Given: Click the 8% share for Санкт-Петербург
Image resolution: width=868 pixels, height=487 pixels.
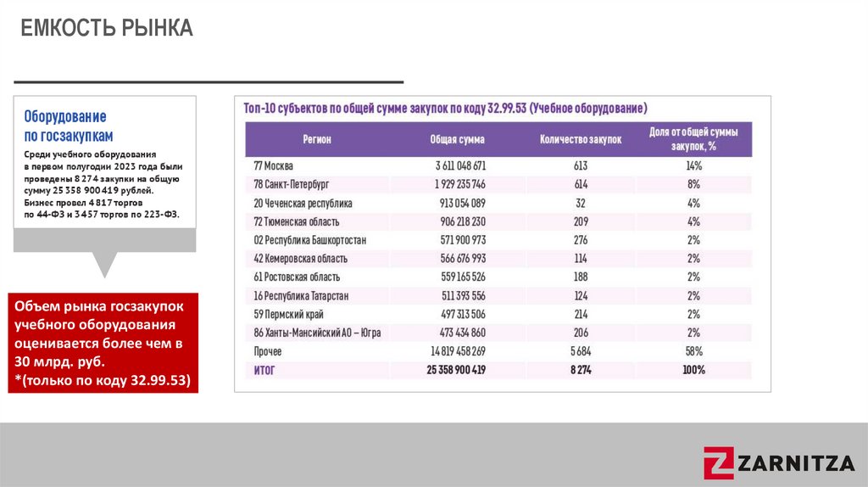Looking at the screenshot, I should pyautogui.click(x=693, y=184).
